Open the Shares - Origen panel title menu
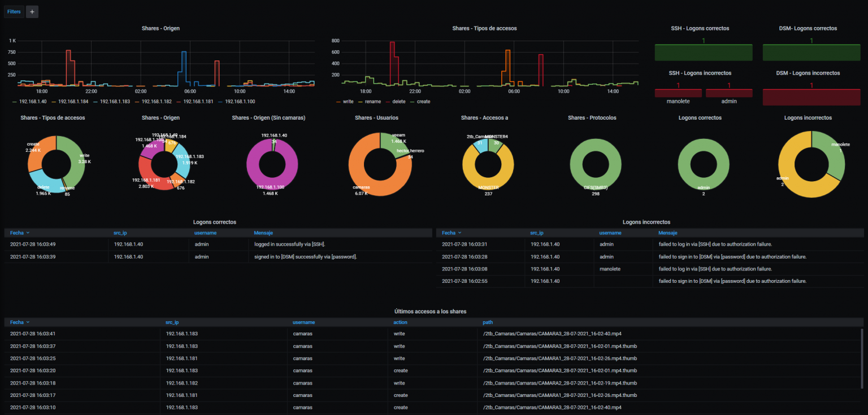This screenshot has width=868, height=415. click(x=160, y=28)
